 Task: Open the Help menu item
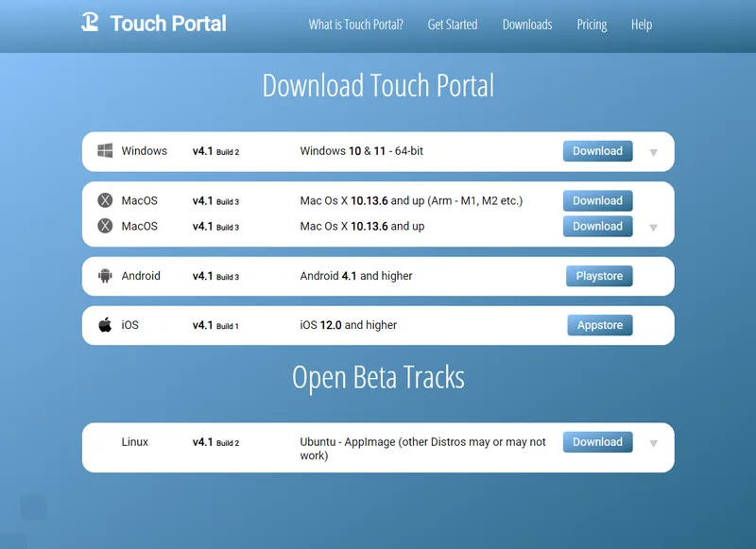(642, 25)
